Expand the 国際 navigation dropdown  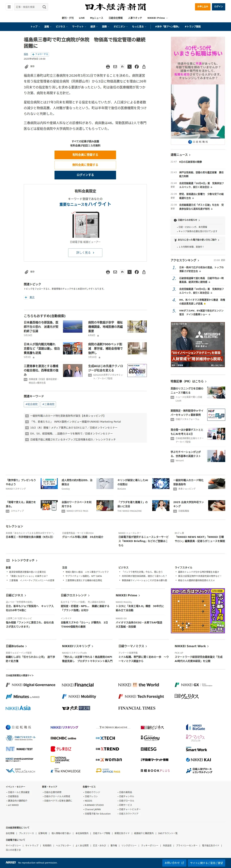[106, 27]
